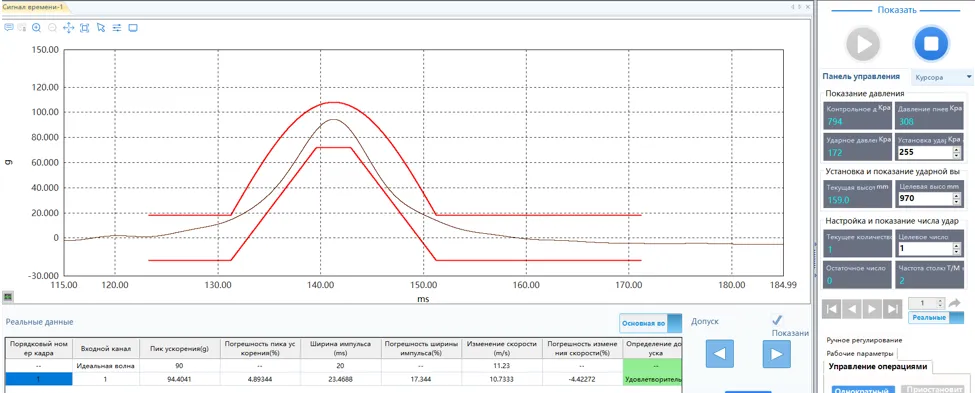Click the Изменение скорости column header

501,348
